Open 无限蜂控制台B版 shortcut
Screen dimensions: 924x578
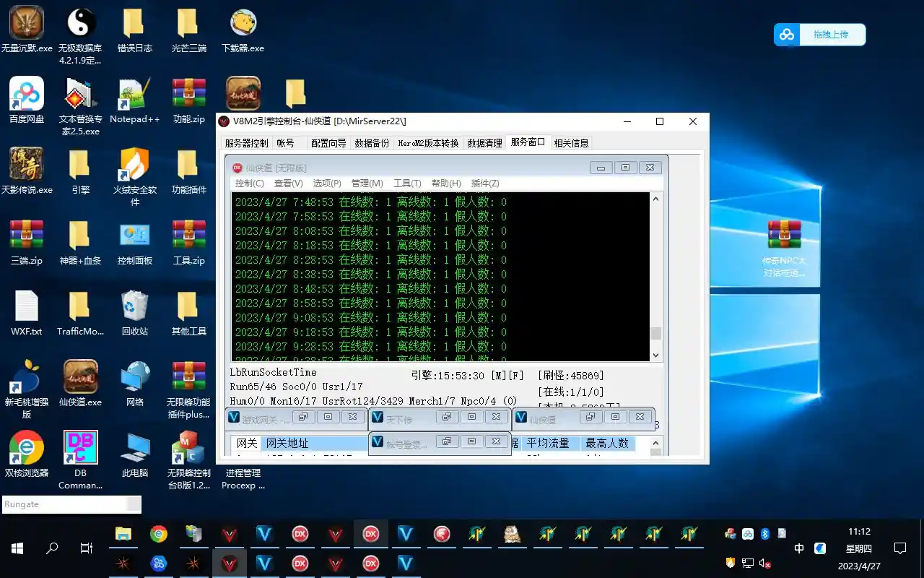(188, 460)
